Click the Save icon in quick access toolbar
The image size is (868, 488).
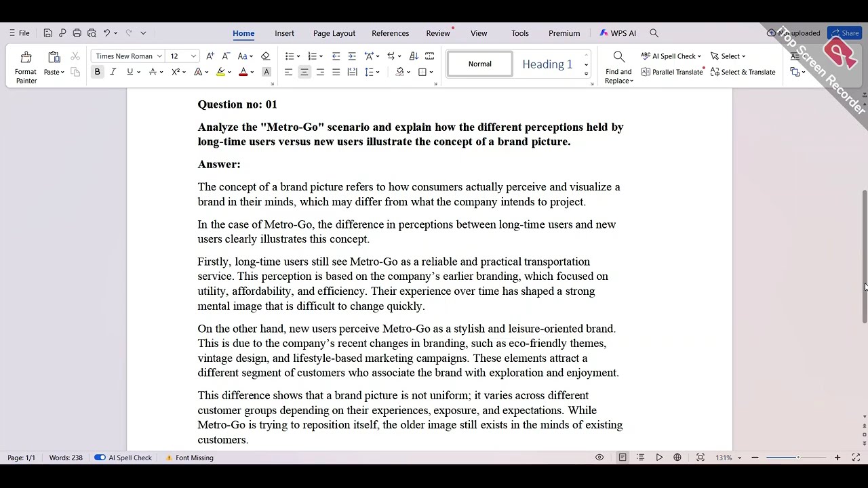[x=47, y=33]
